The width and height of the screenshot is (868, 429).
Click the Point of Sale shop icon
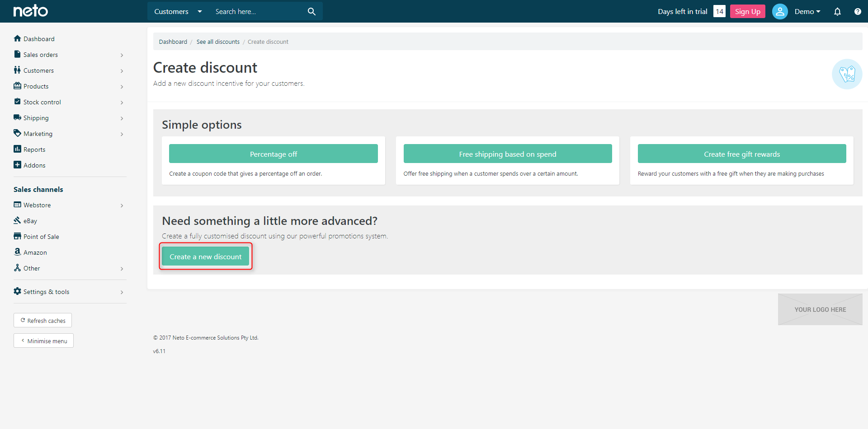coord(17,236)
